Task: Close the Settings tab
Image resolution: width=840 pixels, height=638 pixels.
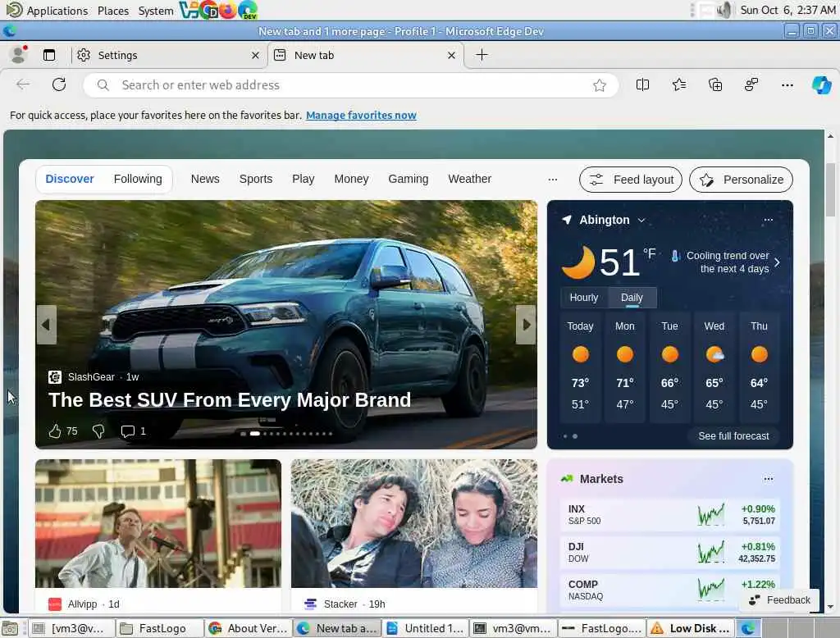Action: click(255, 55)
